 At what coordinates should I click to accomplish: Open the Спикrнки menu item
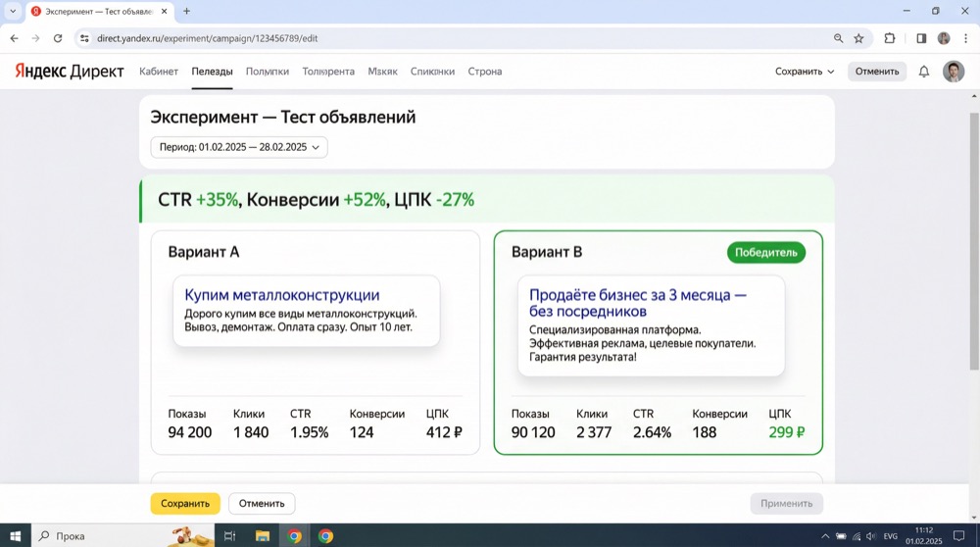(432, 72)
